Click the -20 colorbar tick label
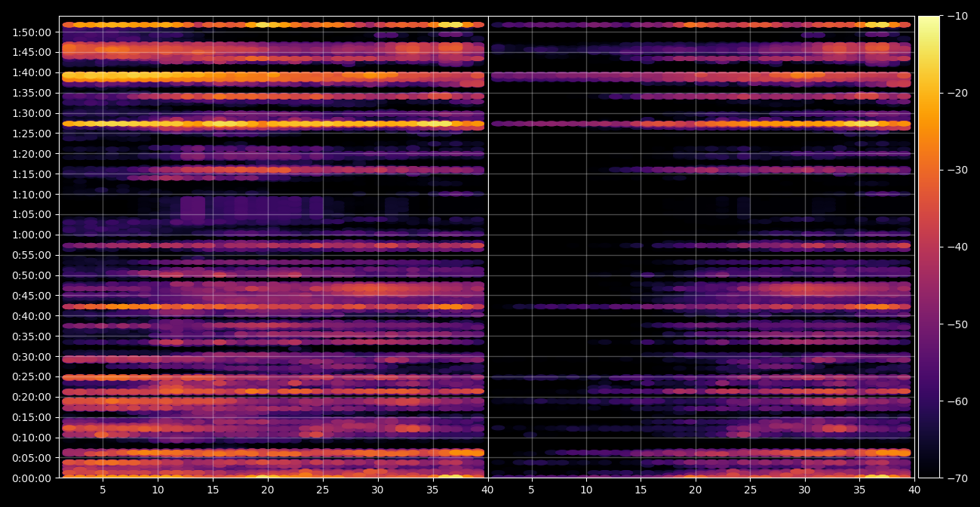Screen dimensions: 980x507 click(957, 93)
